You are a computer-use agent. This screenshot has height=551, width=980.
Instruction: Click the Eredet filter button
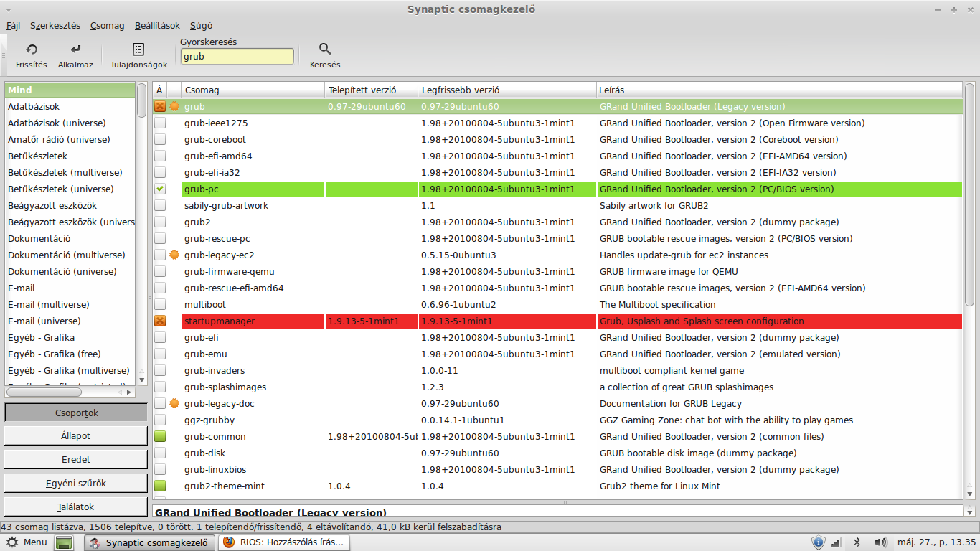click(x=76, y=459)
